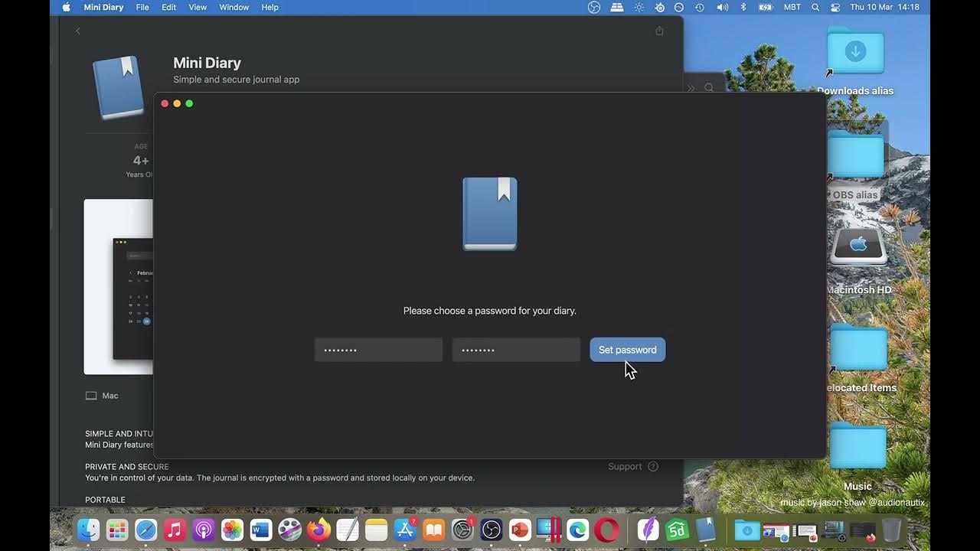Click the Mac platform label in App Store
The width and height of the screenshot is (980, 551).
coord(102,396)
